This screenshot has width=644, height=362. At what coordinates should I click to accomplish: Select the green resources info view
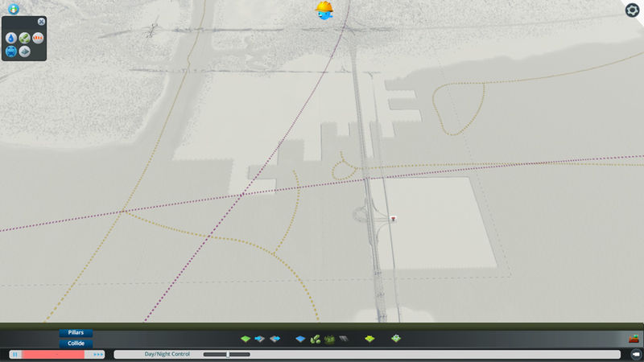25,38
